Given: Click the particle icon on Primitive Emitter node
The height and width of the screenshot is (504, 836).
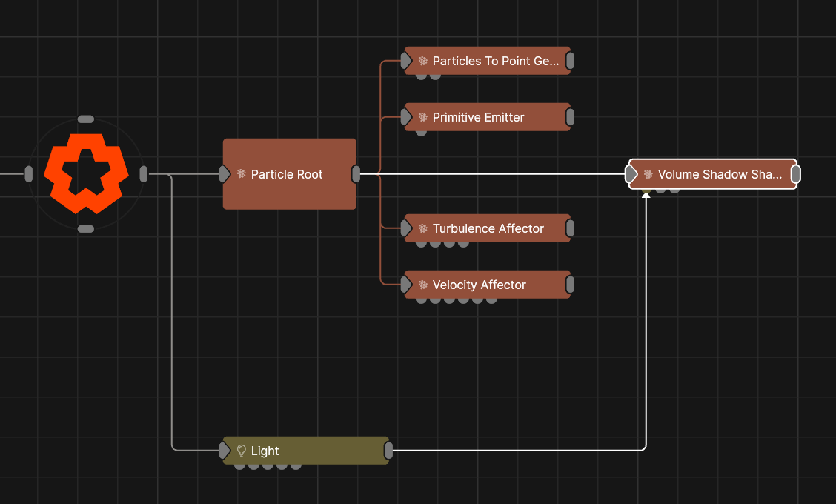Looking at the screenshot, I should (423, 117).
